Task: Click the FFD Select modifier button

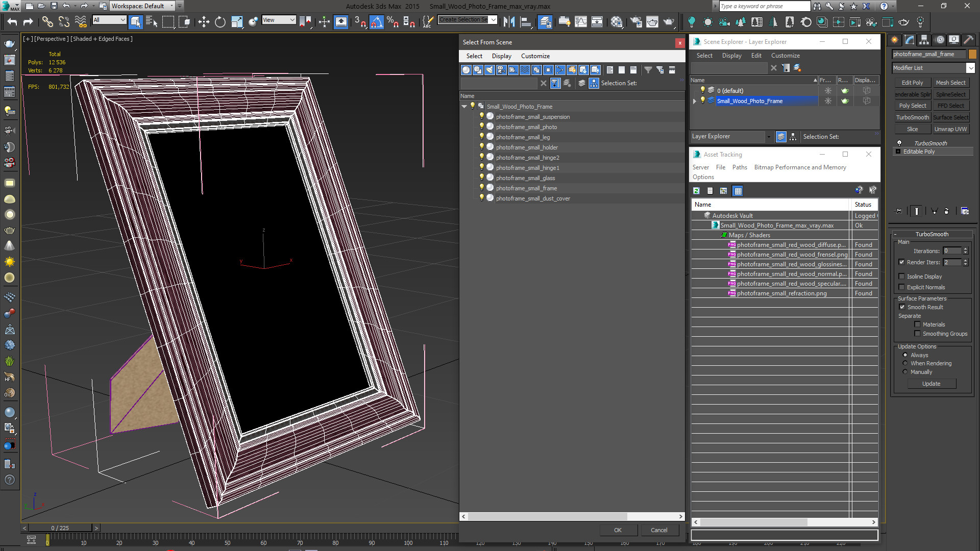Action: click(950, 106)
